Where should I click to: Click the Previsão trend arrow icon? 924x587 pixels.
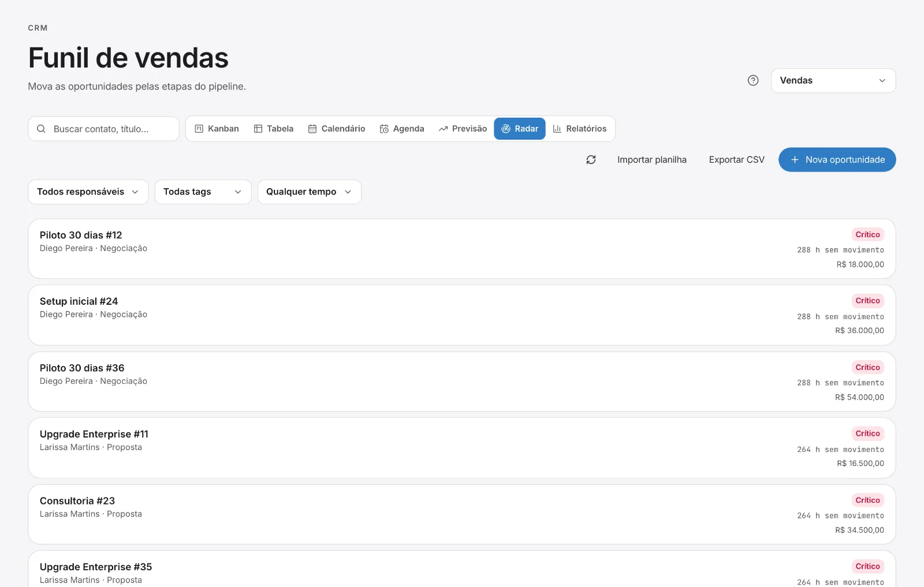443,129
